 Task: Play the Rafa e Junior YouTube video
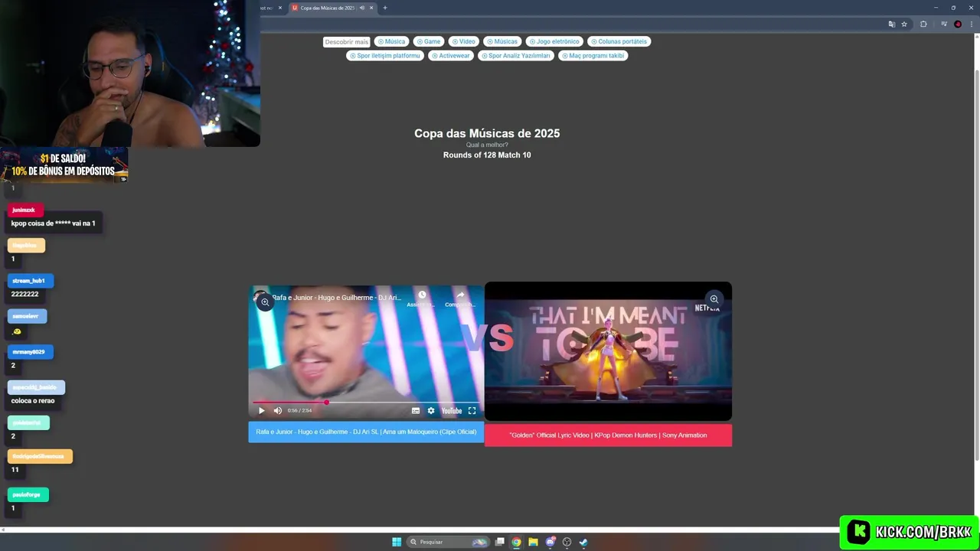pyautogui.click(x=261, y=411)
